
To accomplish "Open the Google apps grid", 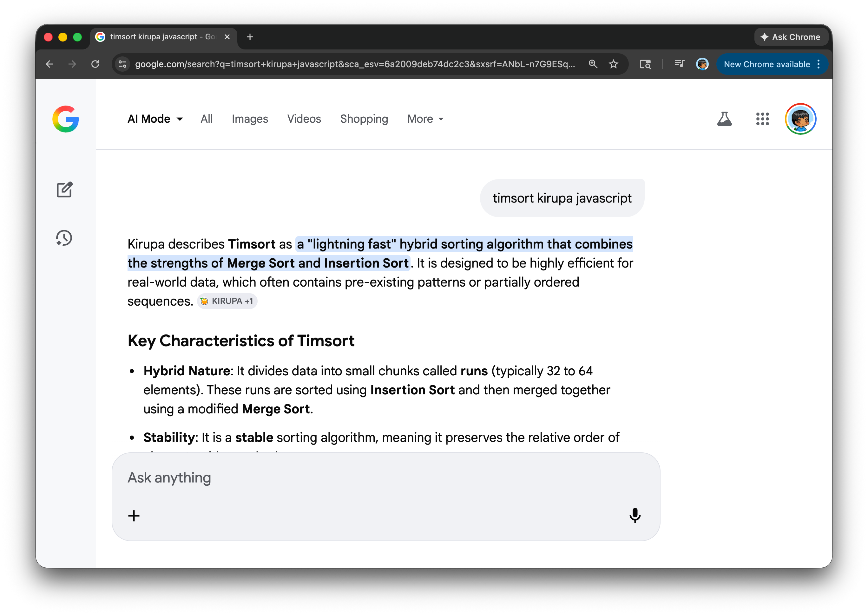I will pos(762,119).
